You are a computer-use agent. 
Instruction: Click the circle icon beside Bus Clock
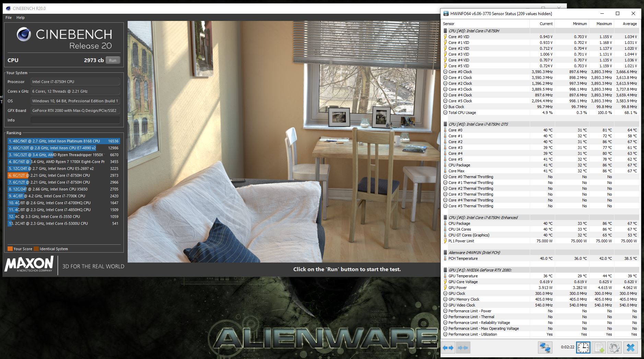pyautogui.click(x=445, y=107)
